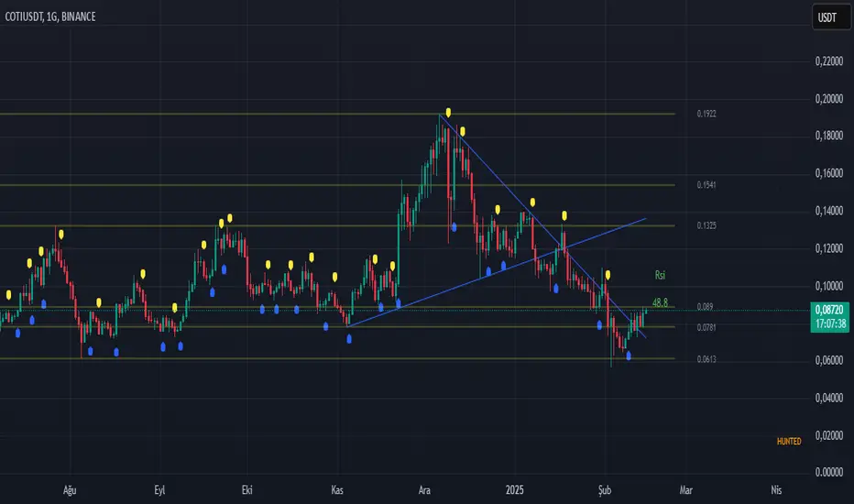Click the green Rsi label
Image resolution: width=854 pixels, height=504 pixels.
(x=660, y=275)
